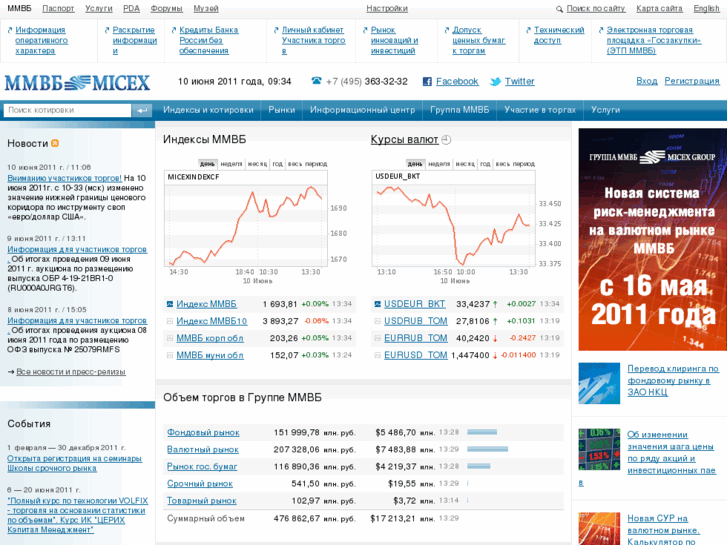
Task: Open Настройки link
Action: pos(387,8)
